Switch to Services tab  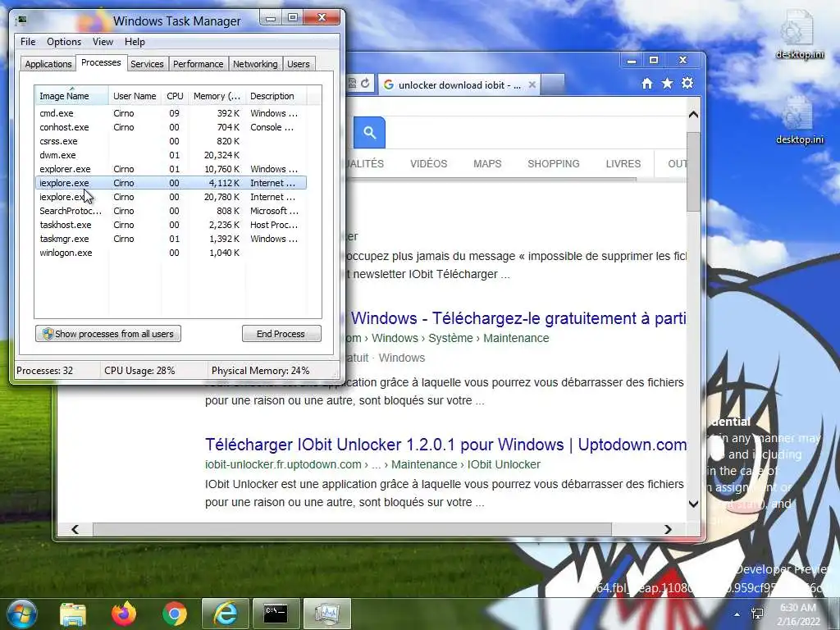pyautogui.click(x=147, y=64)
